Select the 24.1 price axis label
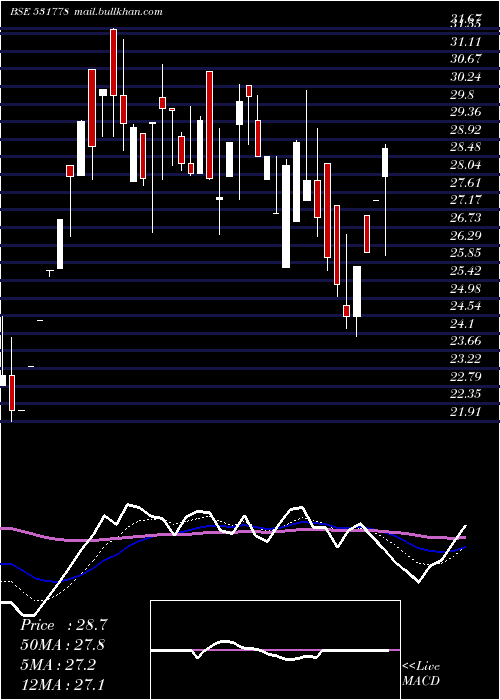 [x=462, y=324]
